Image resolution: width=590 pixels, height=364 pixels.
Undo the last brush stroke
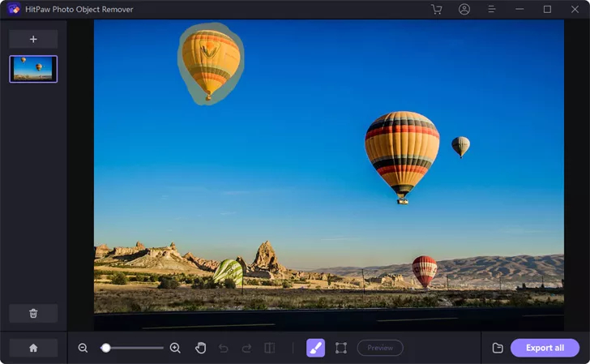coord(224,348)
